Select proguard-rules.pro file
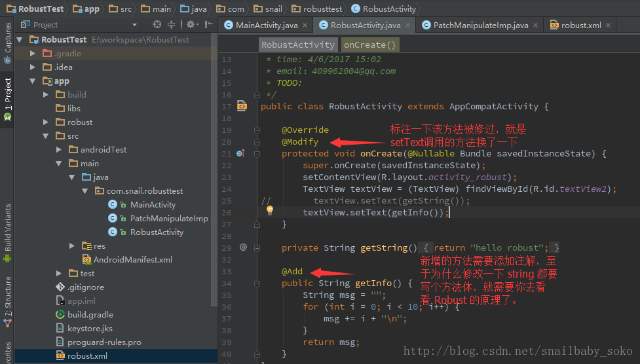 point(104,342)
